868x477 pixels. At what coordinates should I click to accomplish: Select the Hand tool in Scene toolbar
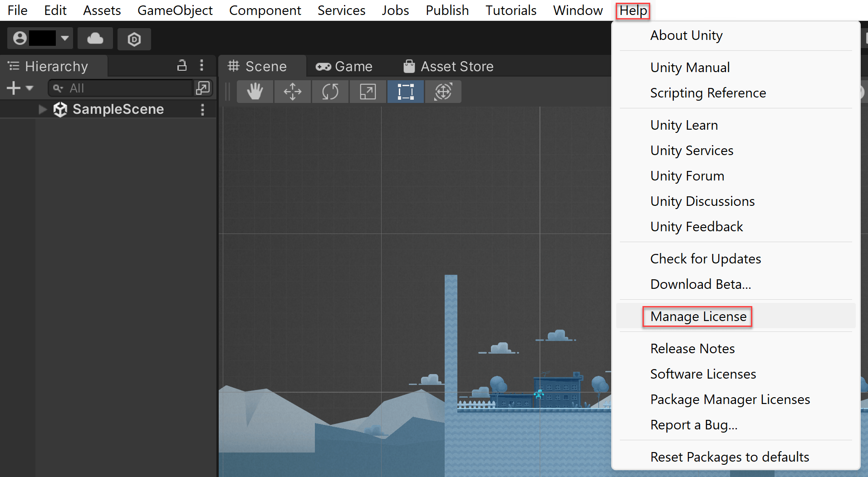tap(255, 91)
